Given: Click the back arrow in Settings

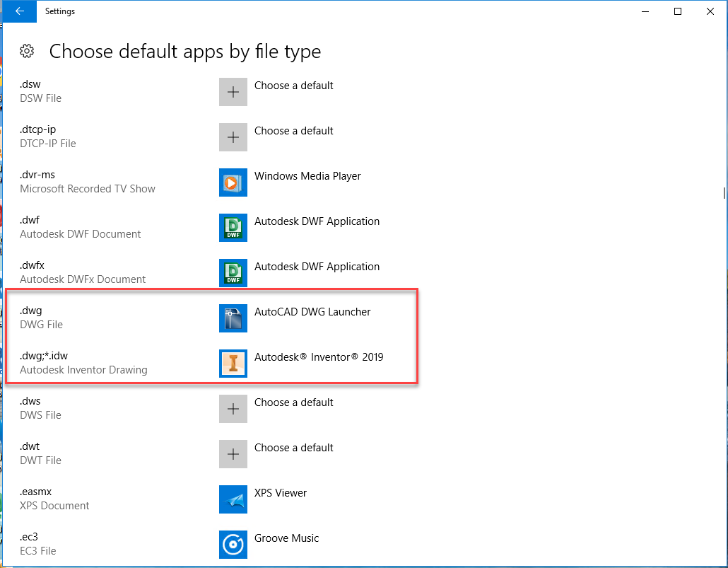Looking at the screenshot, I should coord(19,11).
